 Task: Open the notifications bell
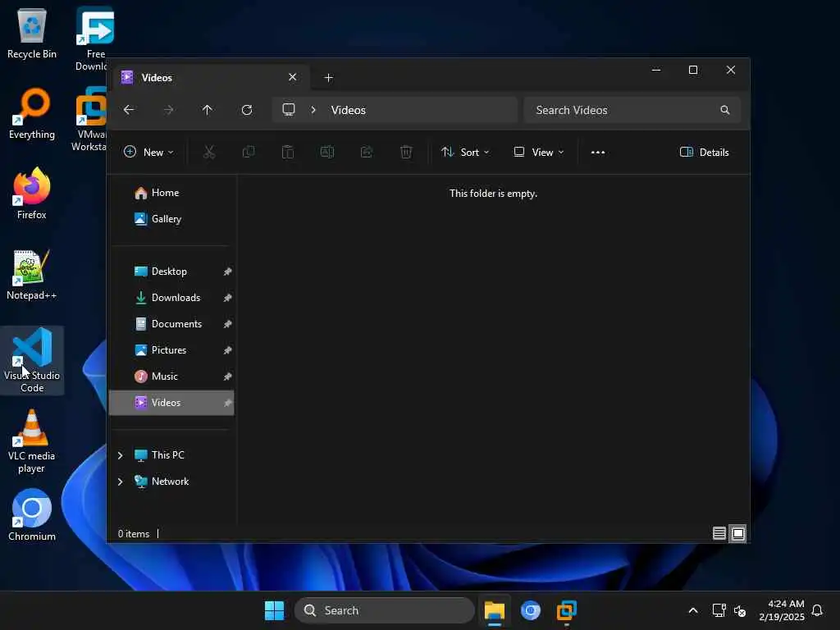pyautogui.click(x=817, y=610)
